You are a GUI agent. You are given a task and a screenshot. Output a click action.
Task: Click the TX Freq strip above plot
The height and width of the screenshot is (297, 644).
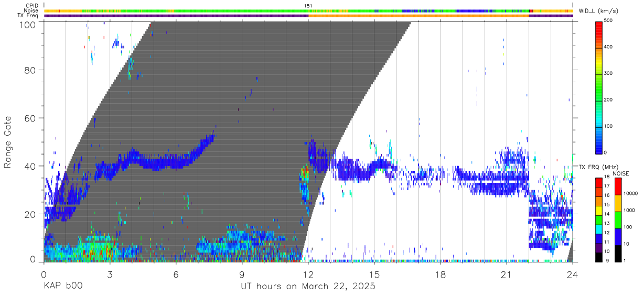(x=308, y=16)
